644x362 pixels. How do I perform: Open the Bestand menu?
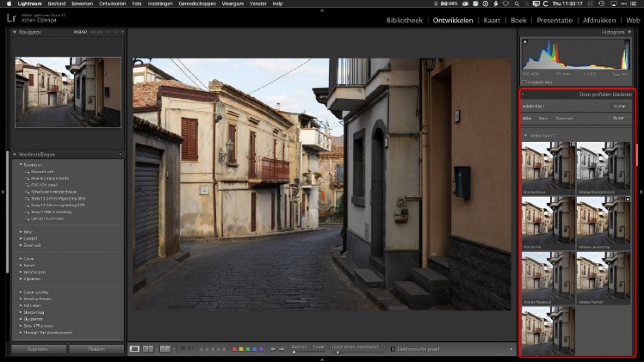point(57,3)
